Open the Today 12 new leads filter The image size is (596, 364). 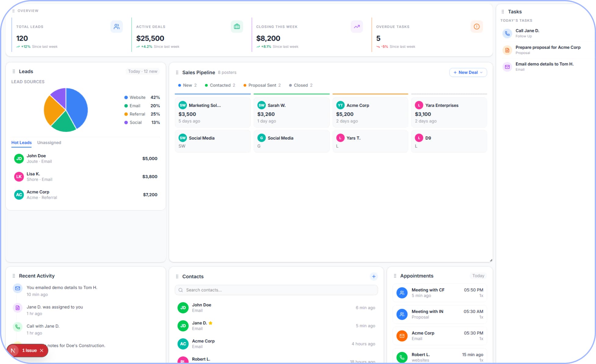tap(143, 71)
